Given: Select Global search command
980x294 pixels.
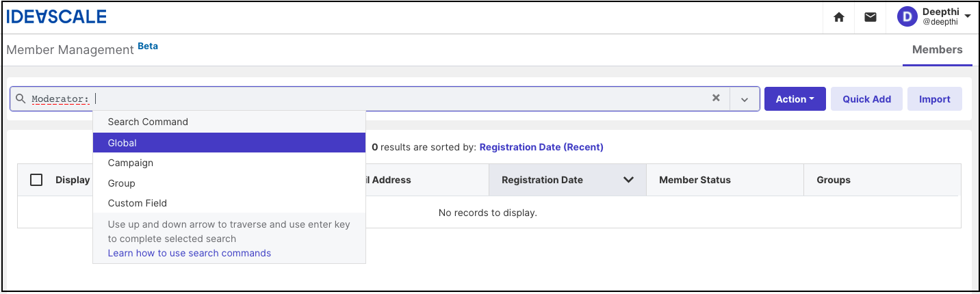Looking at the screenshot, I should point(229,143).
